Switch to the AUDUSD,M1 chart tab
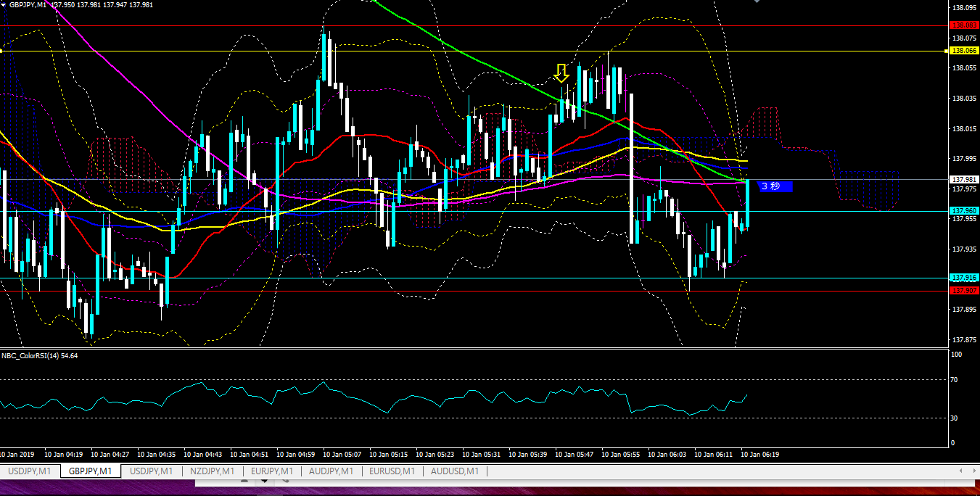The image size is (980, 496). (x=454, y=471)
